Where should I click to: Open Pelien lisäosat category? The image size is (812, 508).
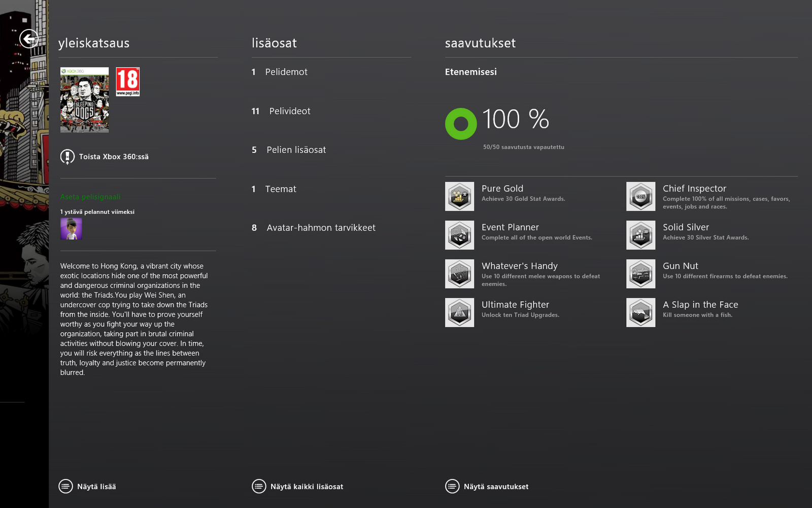[x=289, y=150]
